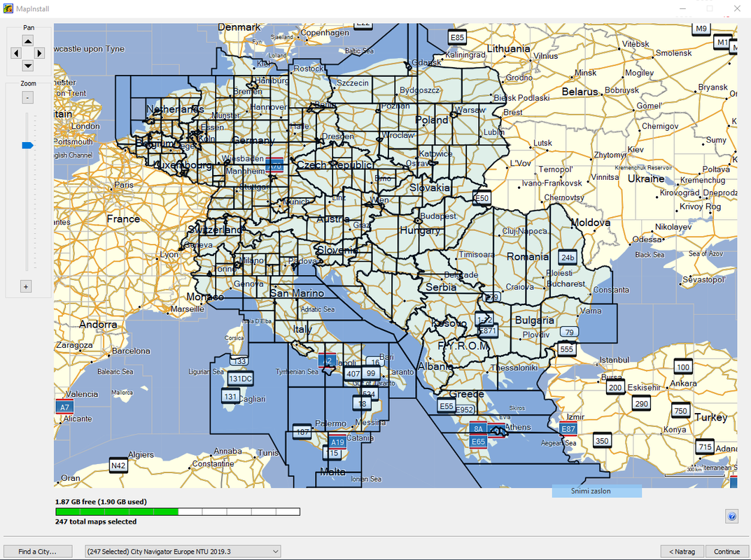Screen dimensions: 751x560
Task: Click the E871 road shield near Kosovo
Action: [x=488, y=330]
